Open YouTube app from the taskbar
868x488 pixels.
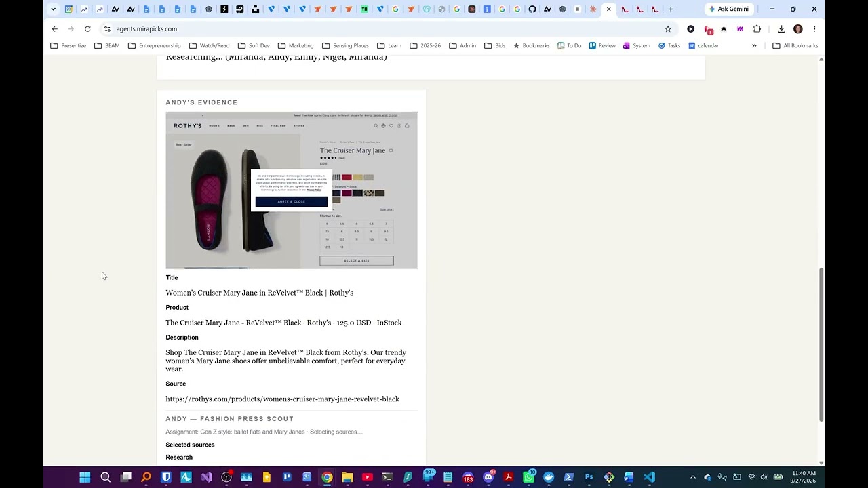368,477
